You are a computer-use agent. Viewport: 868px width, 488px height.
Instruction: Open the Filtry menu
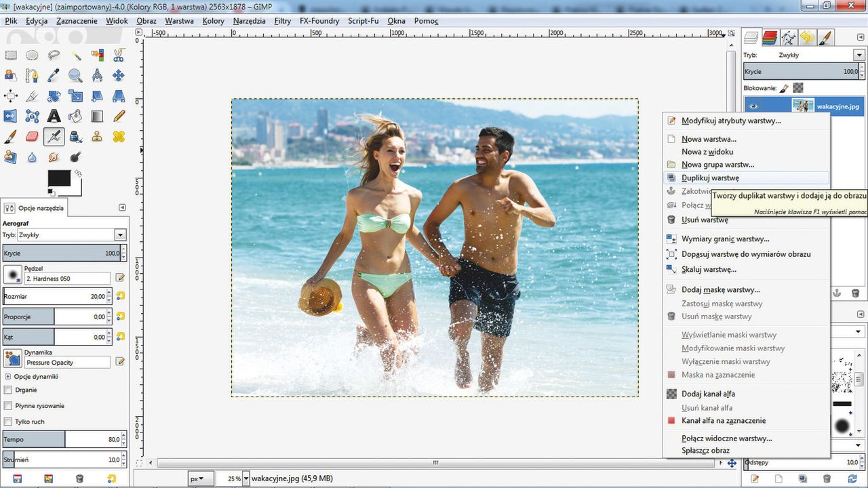click(x=283, y=21)
